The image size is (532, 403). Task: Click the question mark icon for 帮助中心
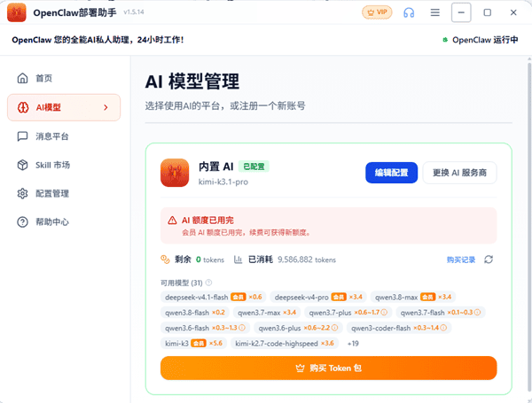coord(22,222)
